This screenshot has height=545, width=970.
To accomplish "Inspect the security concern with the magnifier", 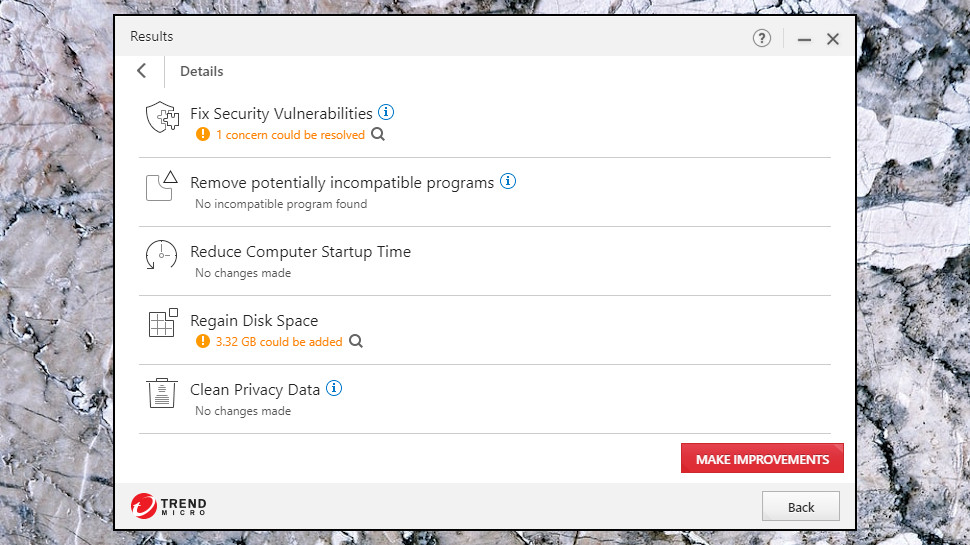I will pos(378,134).
